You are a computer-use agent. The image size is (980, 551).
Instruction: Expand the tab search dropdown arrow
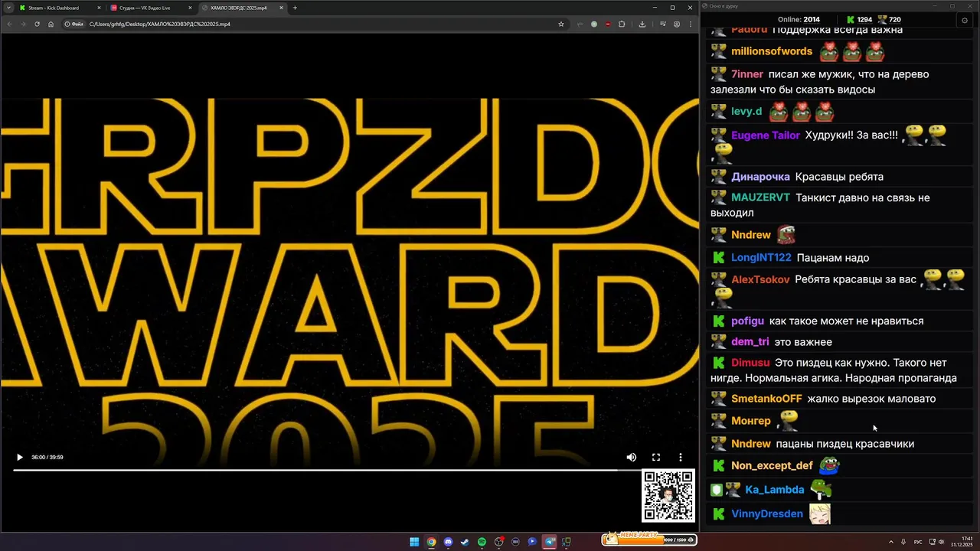click(x=8, y=8)
